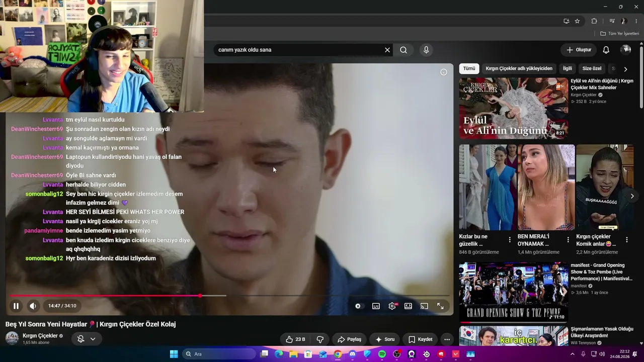This screenshot has height=362, width=644.
Task: Open the YouTube account avatar menu
Action: tap(626, 49)
